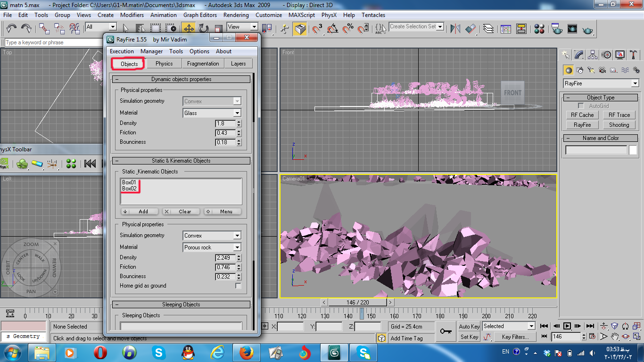Click the RF Cache button
Viewport: 644px width, 362px height.
click(582, 115)
